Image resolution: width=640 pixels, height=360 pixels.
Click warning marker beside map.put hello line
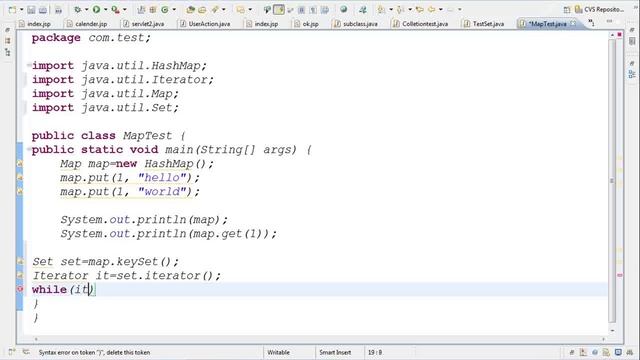coord(20,178)
